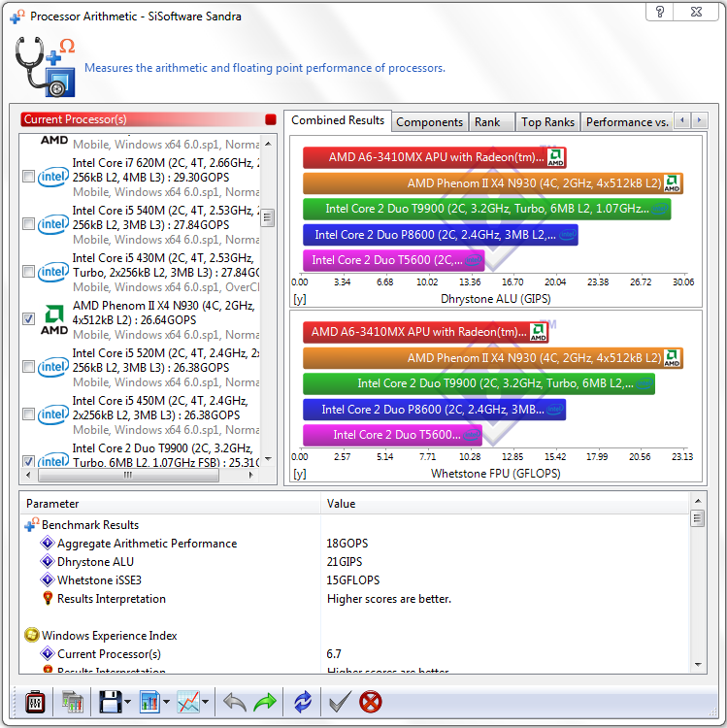Click the stethoscope module icon
Screen dimensions: 727x728
(45, 66)
